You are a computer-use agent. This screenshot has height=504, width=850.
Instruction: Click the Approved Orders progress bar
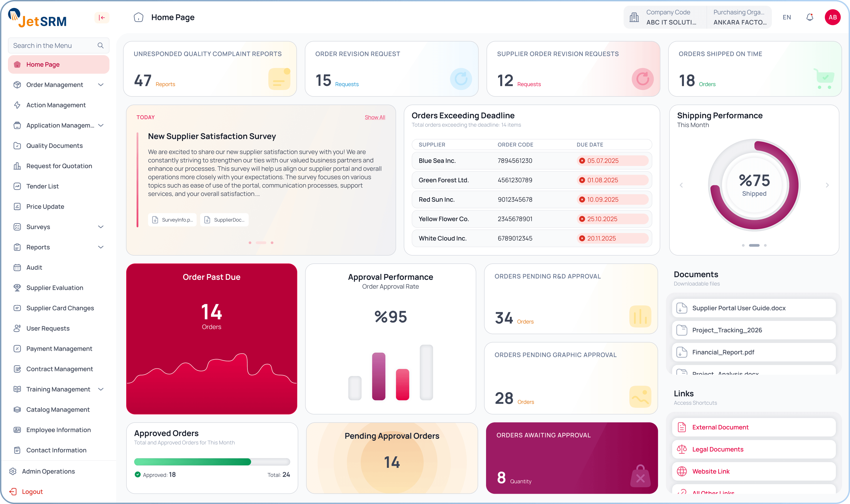tap(212, 462)
